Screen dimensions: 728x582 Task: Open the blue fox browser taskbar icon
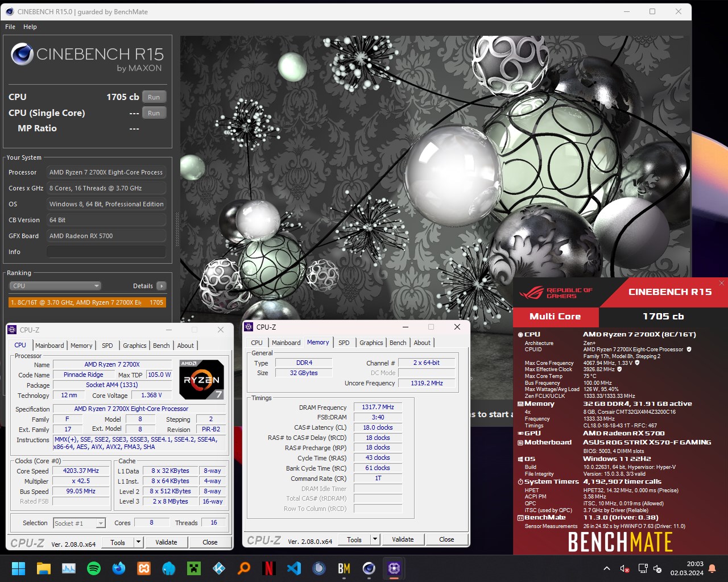click(119, 568)
